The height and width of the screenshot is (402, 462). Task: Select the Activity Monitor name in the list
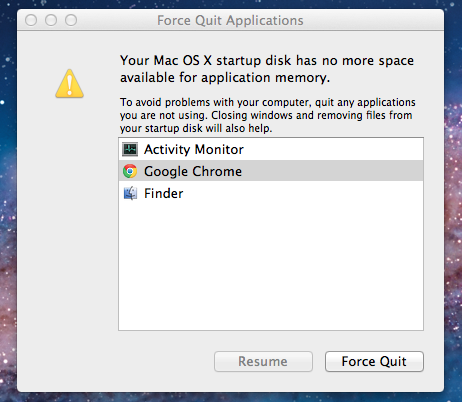point(194,149)
